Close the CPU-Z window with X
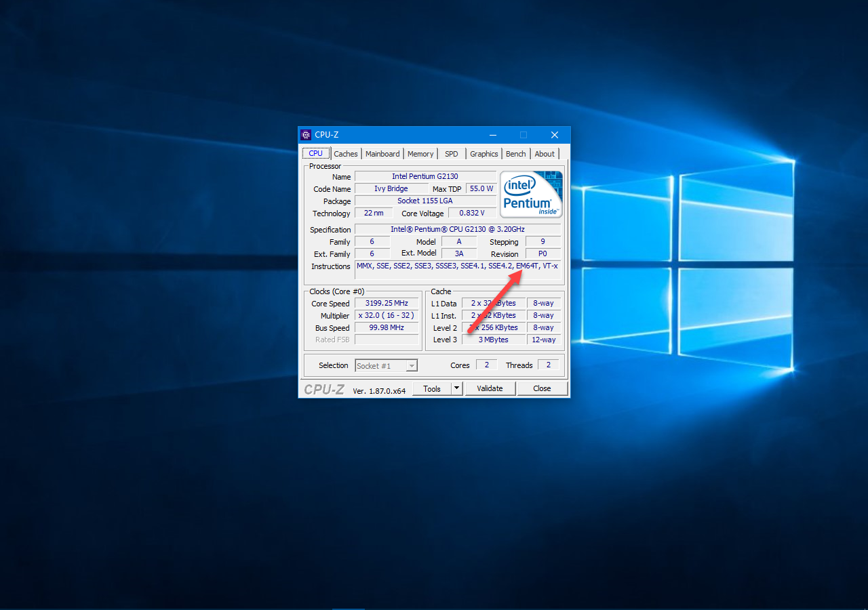Image resolution: width=868 pixels, height=610 pixels. click(x=555, y=135)
